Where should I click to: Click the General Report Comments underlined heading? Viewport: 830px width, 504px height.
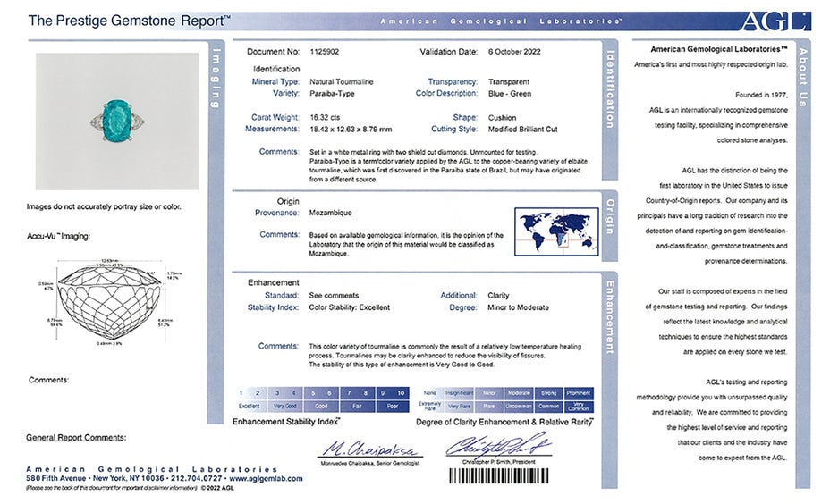pyautogui.click(x=76, y=437)
